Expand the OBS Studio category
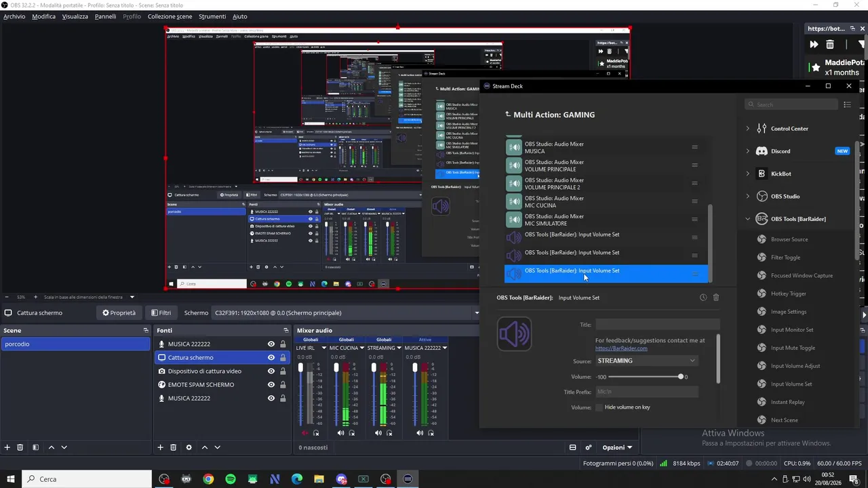Viewport: 868px width, 488px height. point(748,197)
